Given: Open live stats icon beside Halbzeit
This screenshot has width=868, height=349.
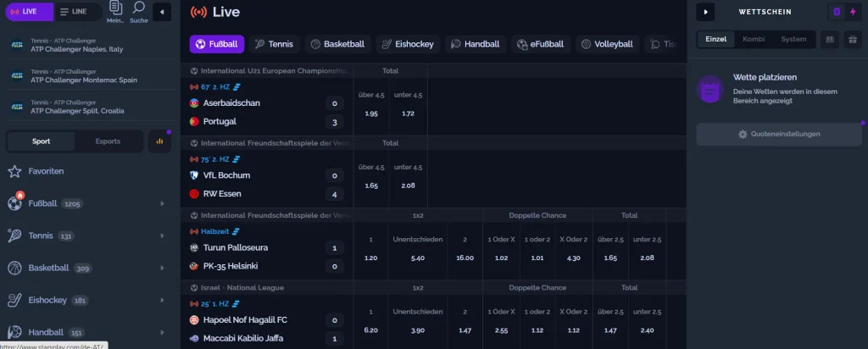Looking at the screenshot, I should pos(236,232).
